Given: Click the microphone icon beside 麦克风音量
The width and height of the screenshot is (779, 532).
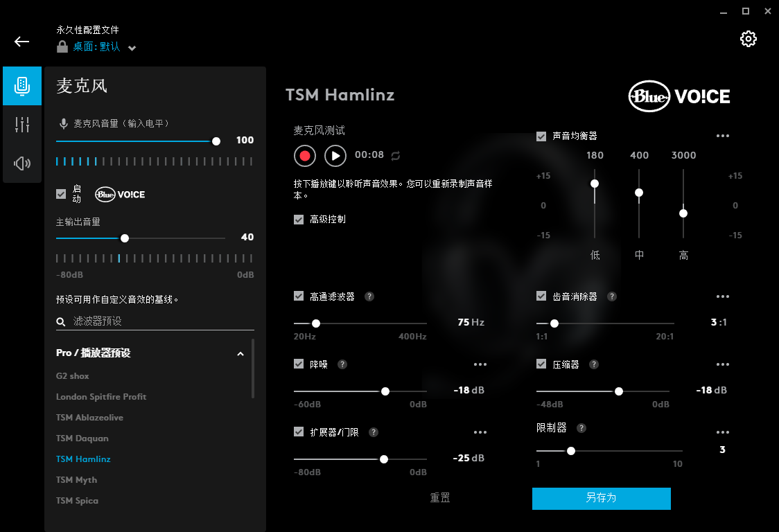Looking at the screenshot, I should [x=63, y=124].
